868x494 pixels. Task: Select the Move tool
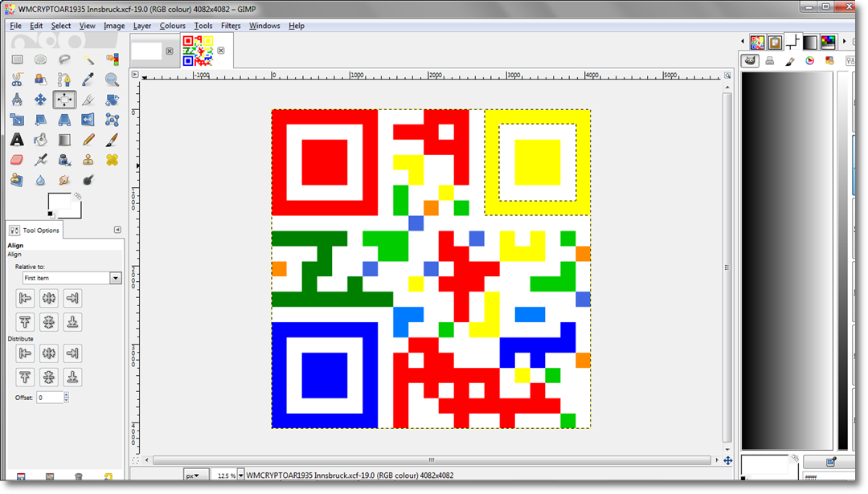pos(40,100)
